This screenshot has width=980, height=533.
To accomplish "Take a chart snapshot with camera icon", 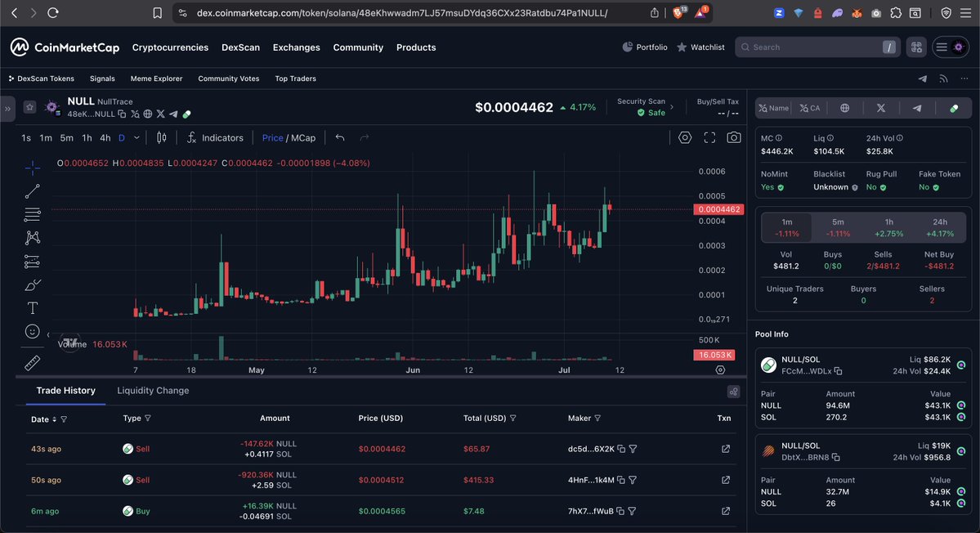I will 734,137.
